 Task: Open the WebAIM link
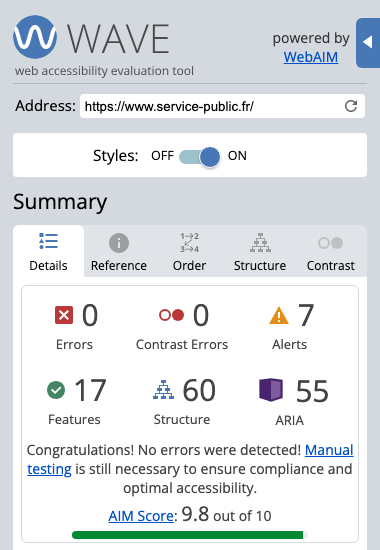[x=311, y=57]
